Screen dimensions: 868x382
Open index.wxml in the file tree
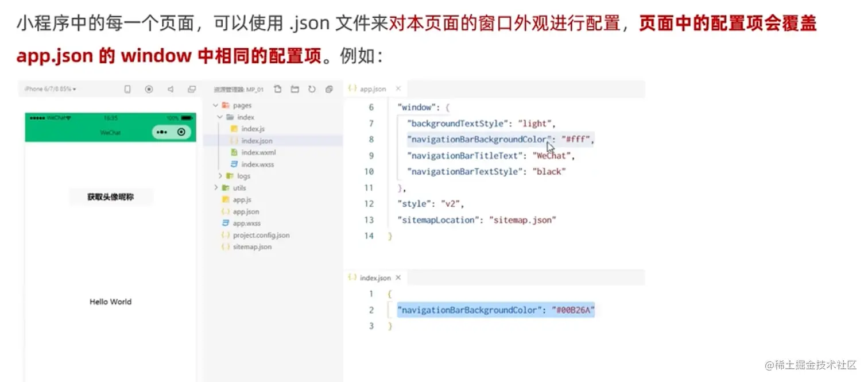pos(258,152)
